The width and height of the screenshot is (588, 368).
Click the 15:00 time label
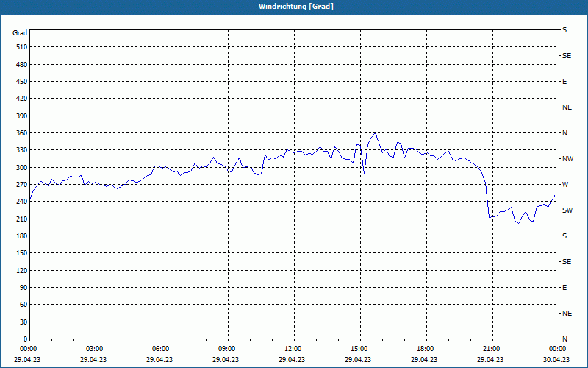point(358,349)
